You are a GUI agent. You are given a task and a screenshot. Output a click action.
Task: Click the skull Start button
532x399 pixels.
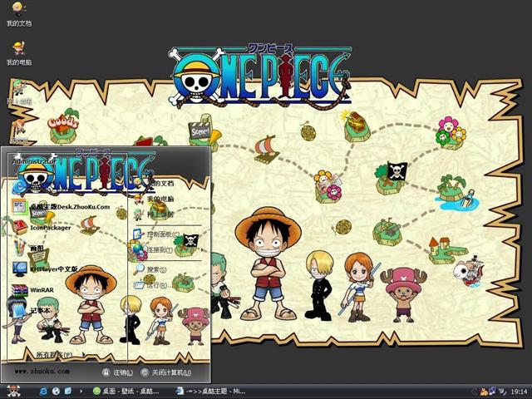pyautogui.click(x=13, y=392)
